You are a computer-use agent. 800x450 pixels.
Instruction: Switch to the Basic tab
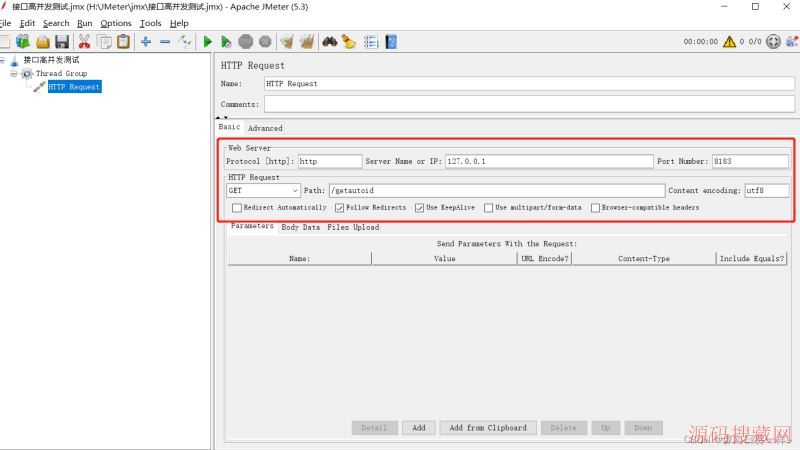(229, 127)
